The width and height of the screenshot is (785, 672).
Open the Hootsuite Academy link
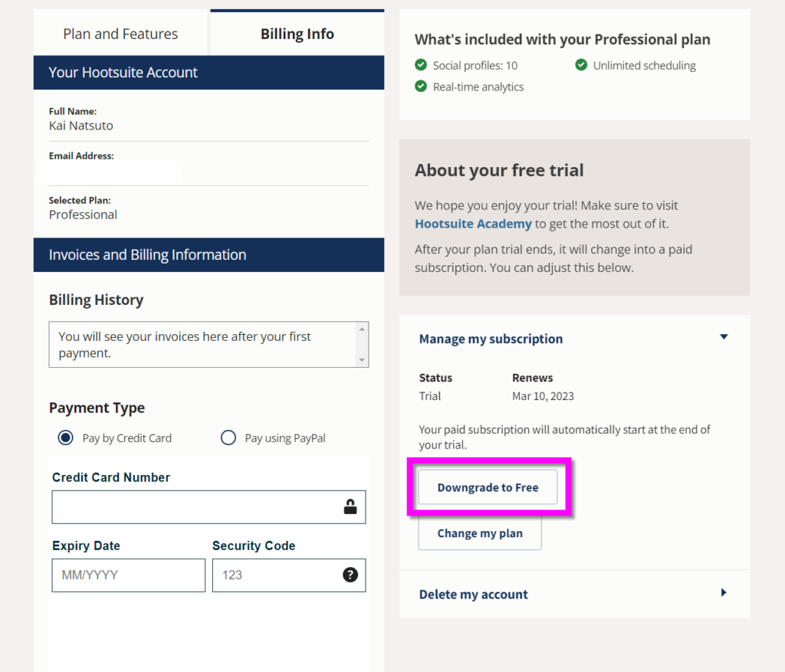click(473, 224)
